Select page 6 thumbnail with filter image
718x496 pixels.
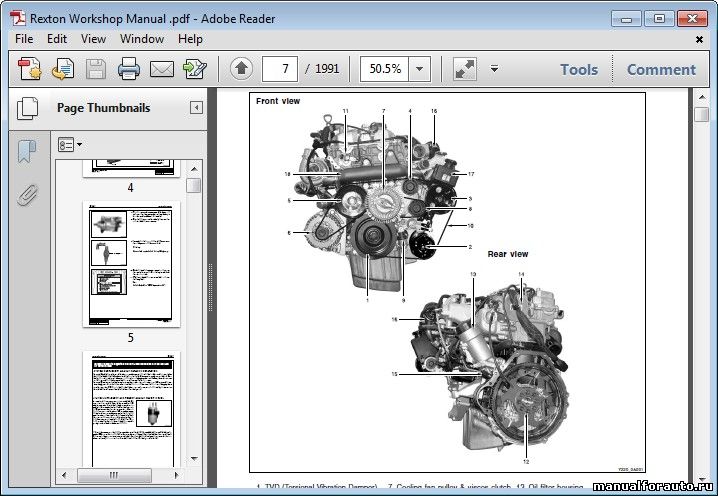click(133, 409)
